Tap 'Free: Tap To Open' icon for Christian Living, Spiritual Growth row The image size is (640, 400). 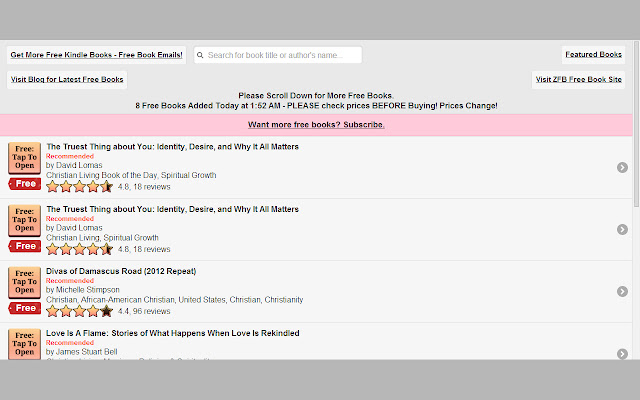click(24, 220)
